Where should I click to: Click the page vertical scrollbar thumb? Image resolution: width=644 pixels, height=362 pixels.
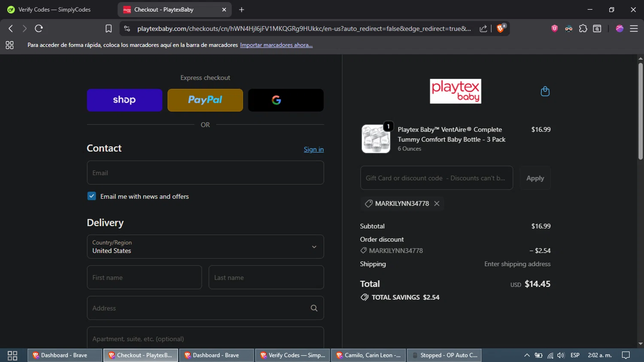(x=640, y=112)
